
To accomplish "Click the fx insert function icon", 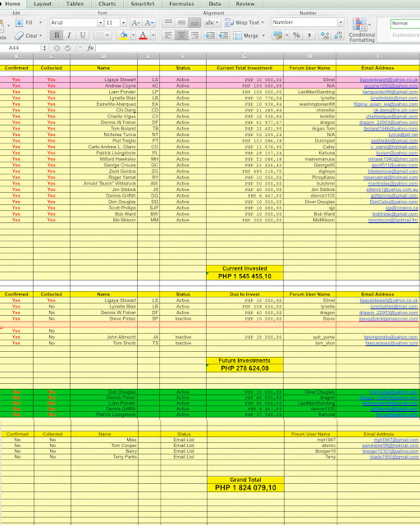I will click(x=90, y=48).
